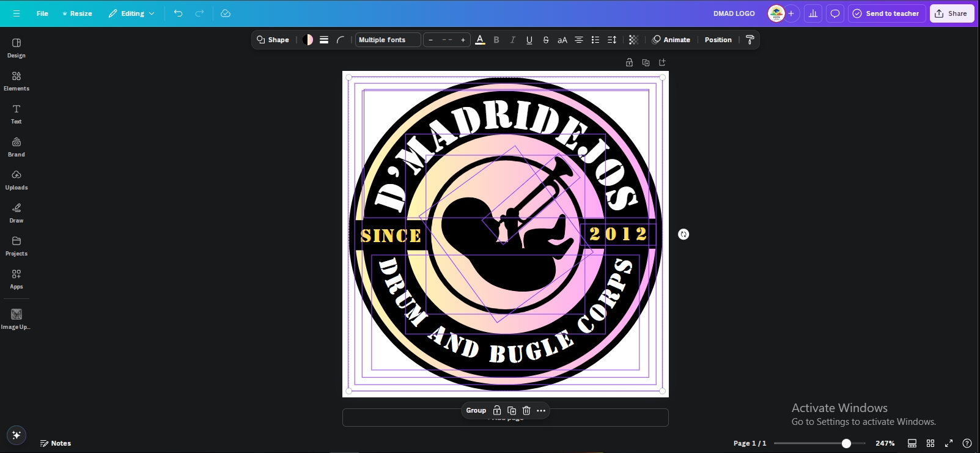Open the Canva magic assistant button
The height and width of the screenshot is (453, 980).
tap(17, 435)
